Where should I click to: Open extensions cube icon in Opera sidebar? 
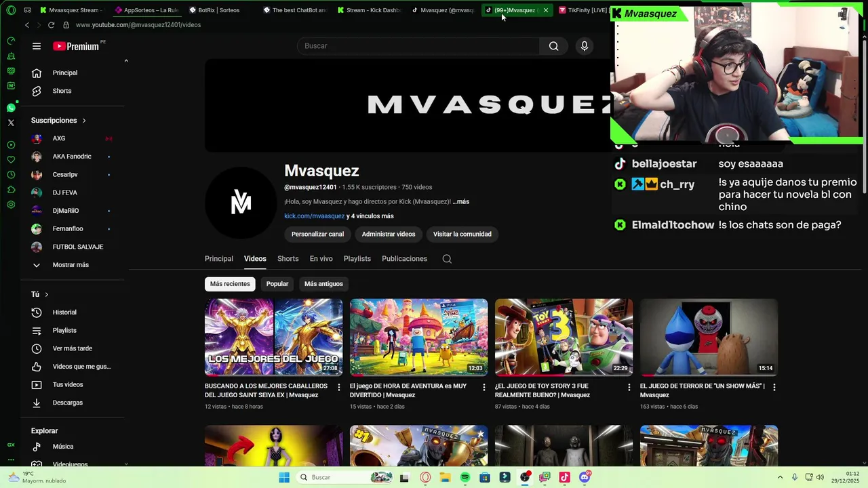11,190
